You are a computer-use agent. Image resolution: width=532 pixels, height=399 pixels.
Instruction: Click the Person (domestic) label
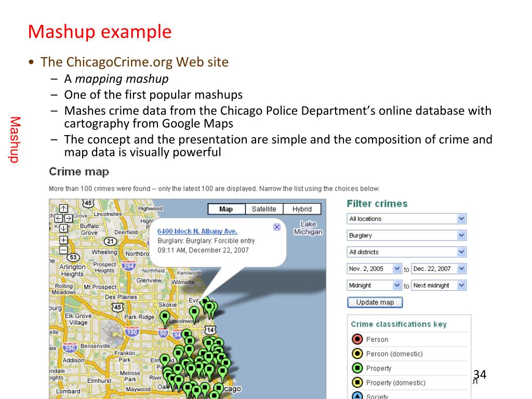coord(394,354)
